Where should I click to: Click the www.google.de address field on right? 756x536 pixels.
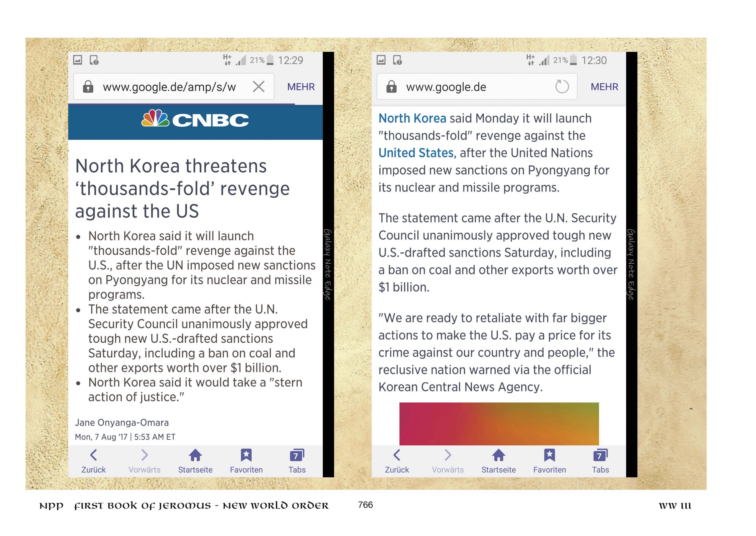pyautogui.click(x=462, y=87)
